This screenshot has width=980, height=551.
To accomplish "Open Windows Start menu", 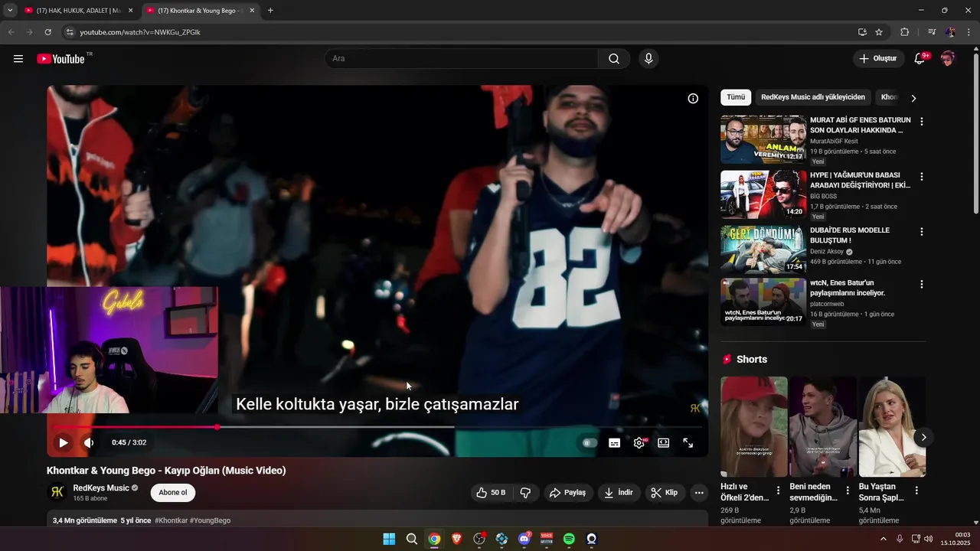I will click(389, 539).
